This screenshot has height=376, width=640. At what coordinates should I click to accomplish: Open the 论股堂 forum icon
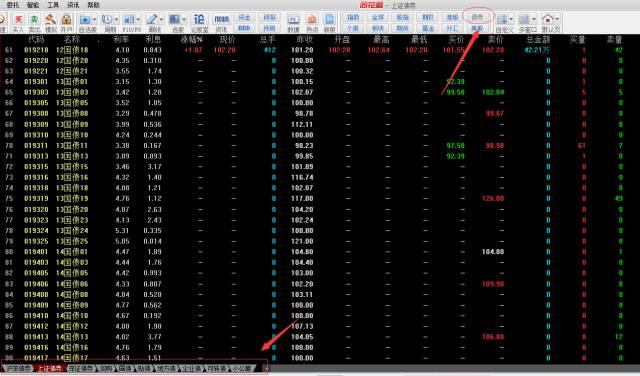pos(199,20)
